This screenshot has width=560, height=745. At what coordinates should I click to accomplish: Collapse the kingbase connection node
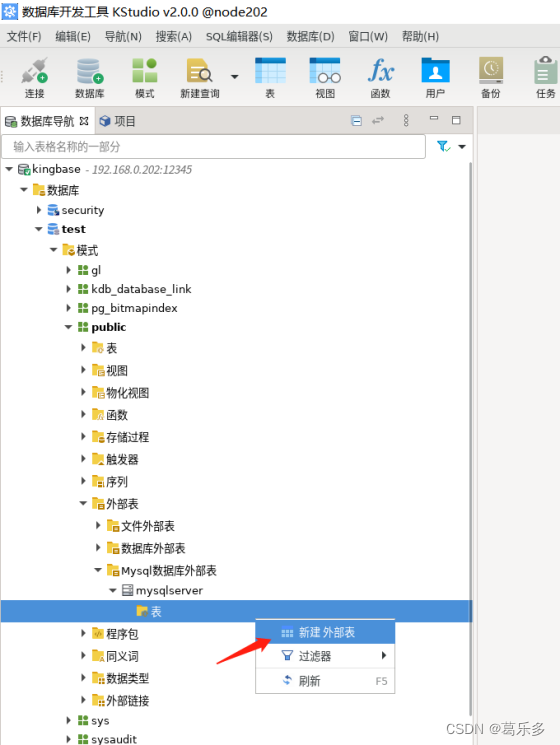[x=9, y=169]
